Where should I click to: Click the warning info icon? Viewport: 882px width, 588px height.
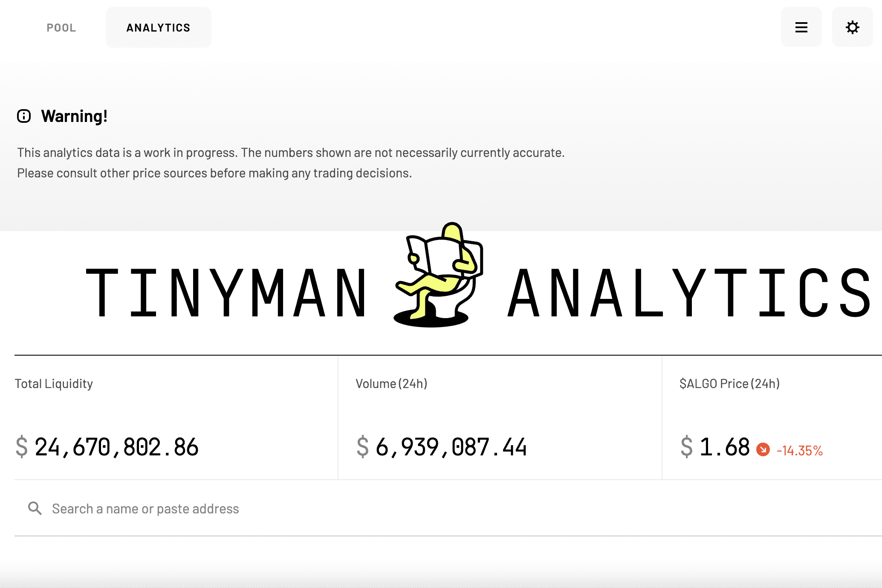[24, 116]
